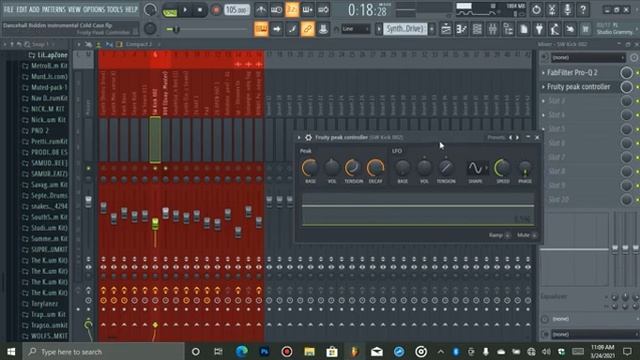Click the arrow step-edit toolbar icon

coord(276,29)
